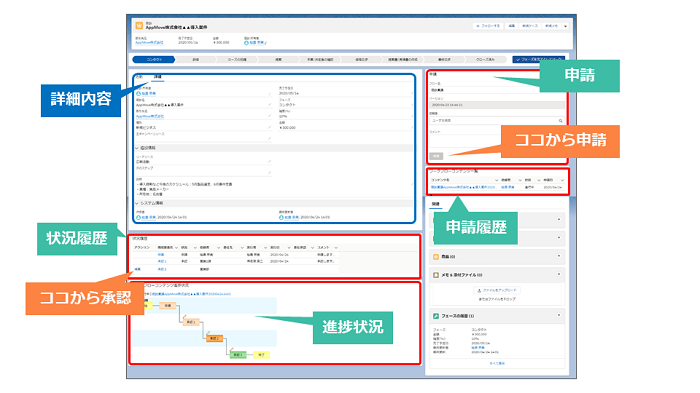Select the 関連 tab in right panel
The width and height of the screenshot is (700, 393).
pos(436,204)
